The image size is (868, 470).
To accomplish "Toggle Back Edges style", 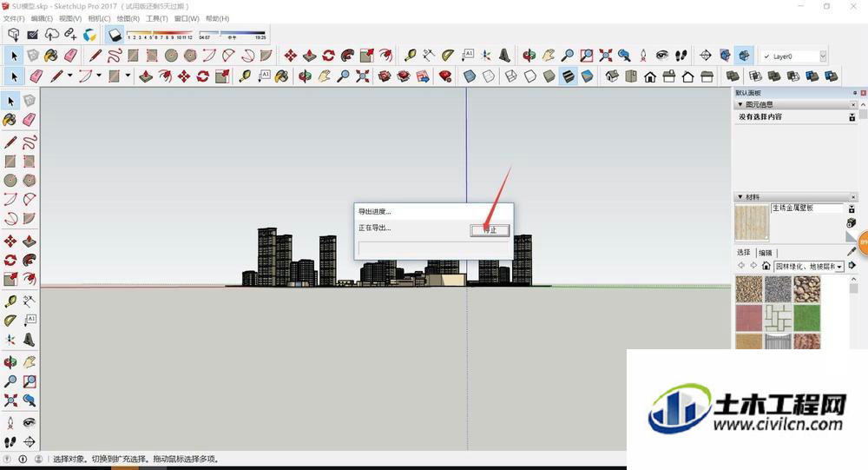I will tap(488, 76).
